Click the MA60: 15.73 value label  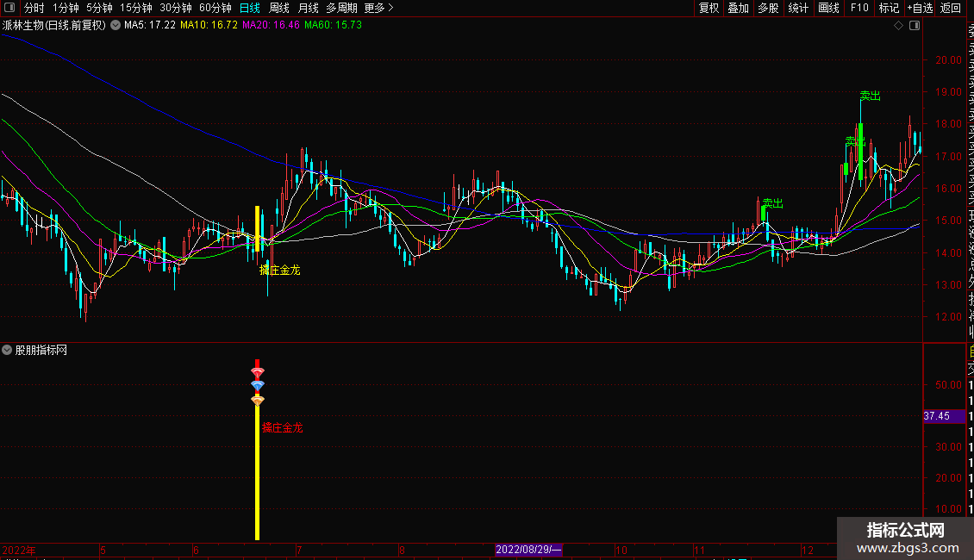coord(333,25)
